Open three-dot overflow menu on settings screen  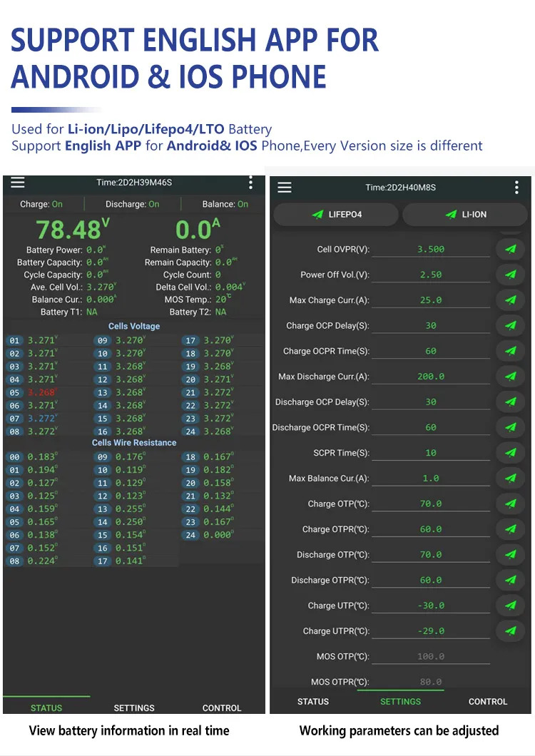(516, 187)
